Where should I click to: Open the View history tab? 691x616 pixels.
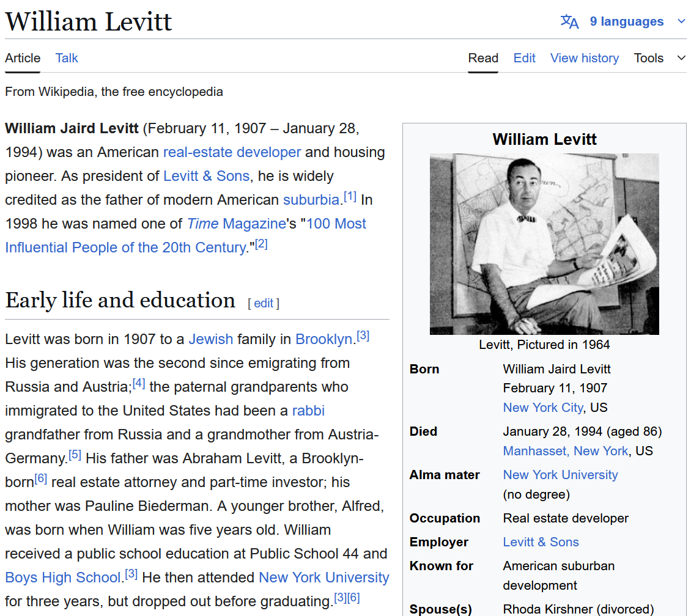coord(585,57)
